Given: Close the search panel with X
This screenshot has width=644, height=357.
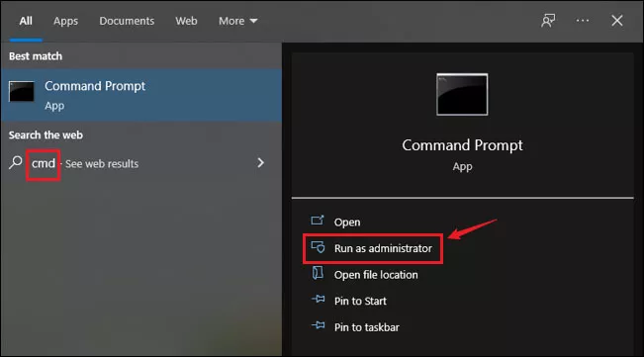Looking at the screenshot, I should click(617, 21).
